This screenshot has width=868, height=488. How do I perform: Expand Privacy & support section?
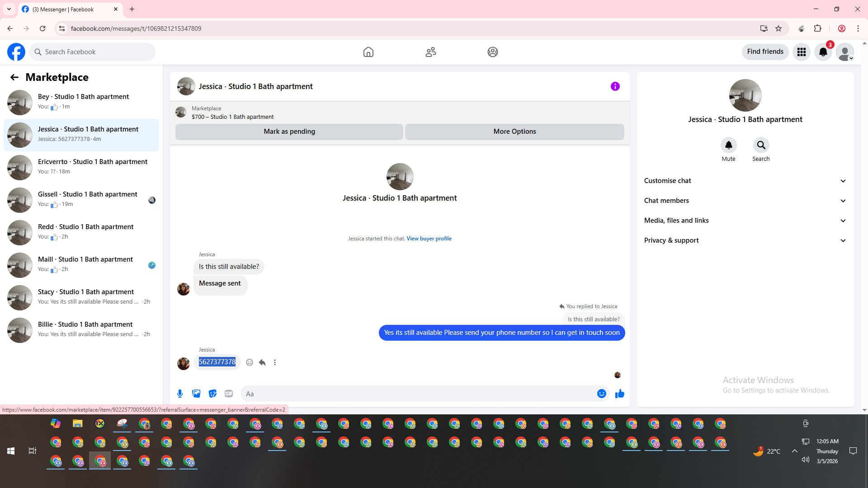pos(745,240)
